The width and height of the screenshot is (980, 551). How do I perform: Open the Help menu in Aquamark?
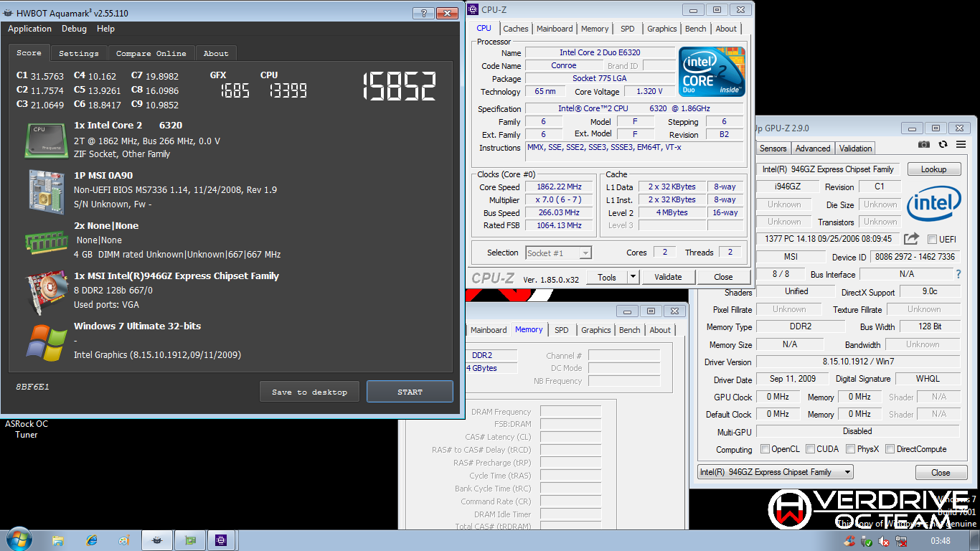click(105, 29)
